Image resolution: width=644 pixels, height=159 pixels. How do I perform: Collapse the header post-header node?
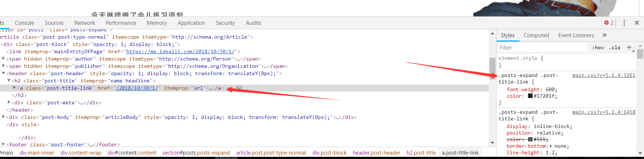[x=4, y=73]
